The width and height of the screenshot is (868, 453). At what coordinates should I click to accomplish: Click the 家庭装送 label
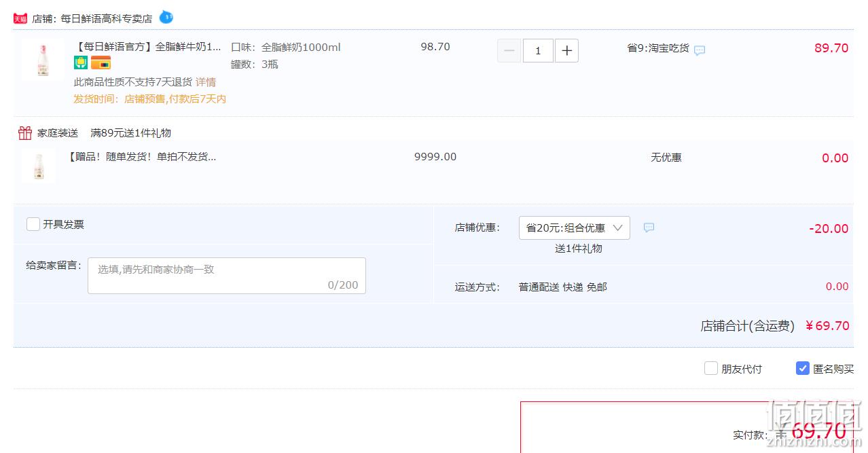click(x=58, y=133)
